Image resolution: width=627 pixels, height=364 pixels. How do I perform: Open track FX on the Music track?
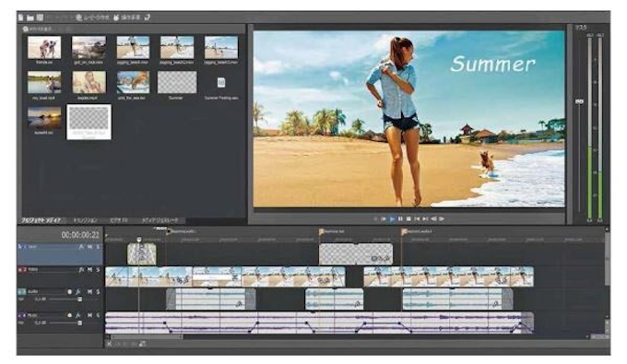[x=78, y=315]
